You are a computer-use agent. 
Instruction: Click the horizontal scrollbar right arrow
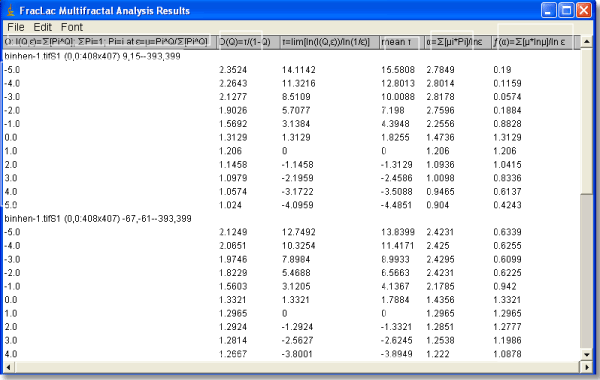pos(587,367)
